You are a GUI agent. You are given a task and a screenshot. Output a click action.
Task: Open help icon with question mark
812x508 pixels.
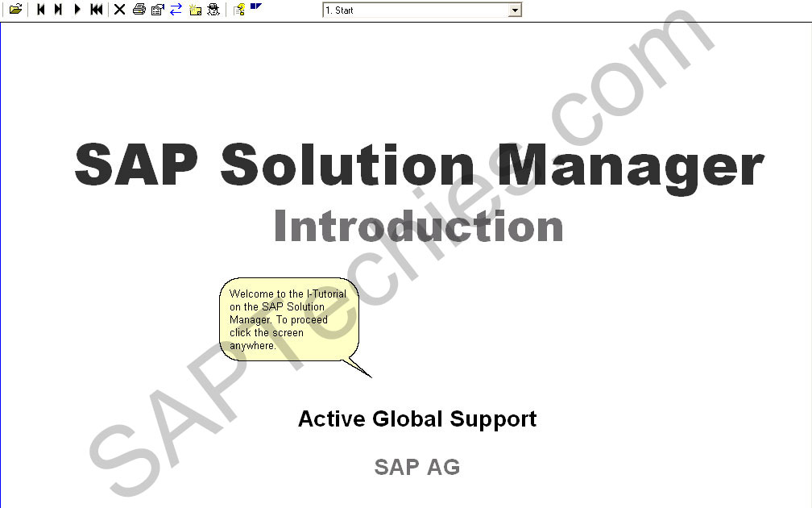(239, 10)
